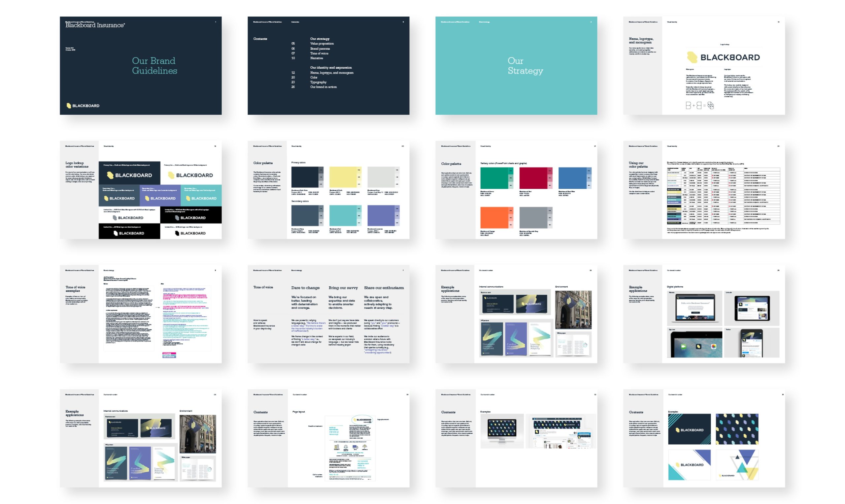845x504 pixels.
Task: Click the all-black logo on white background
Action: [x=190, y=233]
